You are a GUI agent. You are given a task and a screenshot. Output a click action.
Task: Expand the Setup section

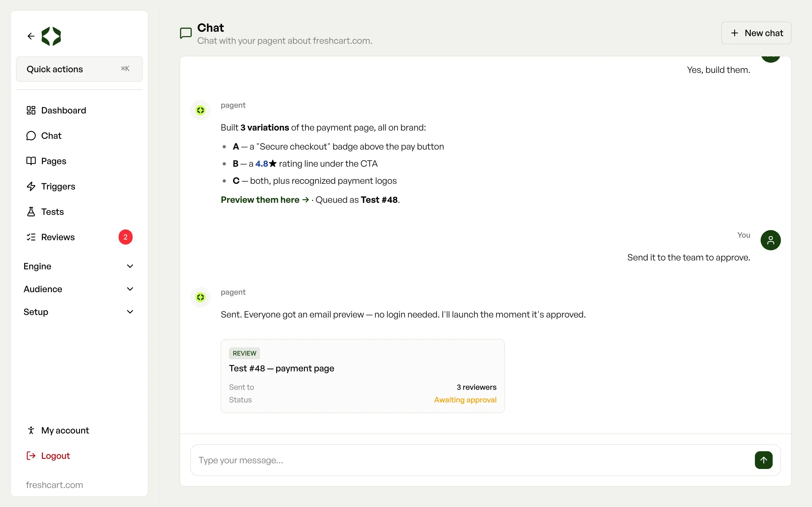tap(79, 312)
